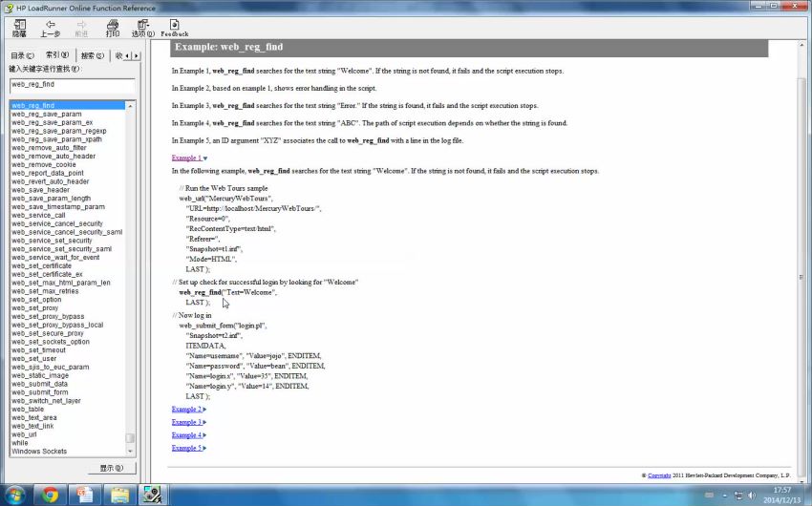Click the index list scroll-up arrow
Viewport: 812px width, 506px height.
[130, 106]
